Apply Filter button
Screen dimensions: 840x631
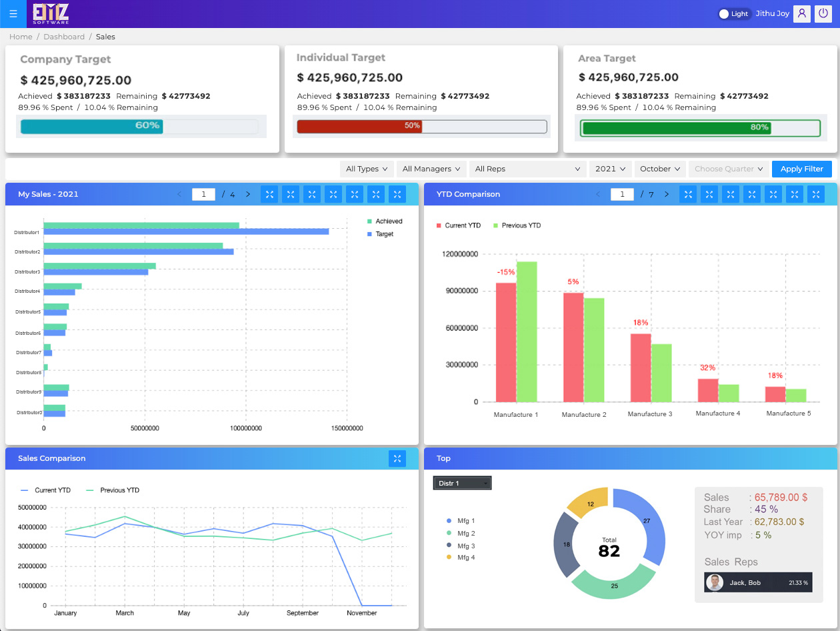(802, 169)
